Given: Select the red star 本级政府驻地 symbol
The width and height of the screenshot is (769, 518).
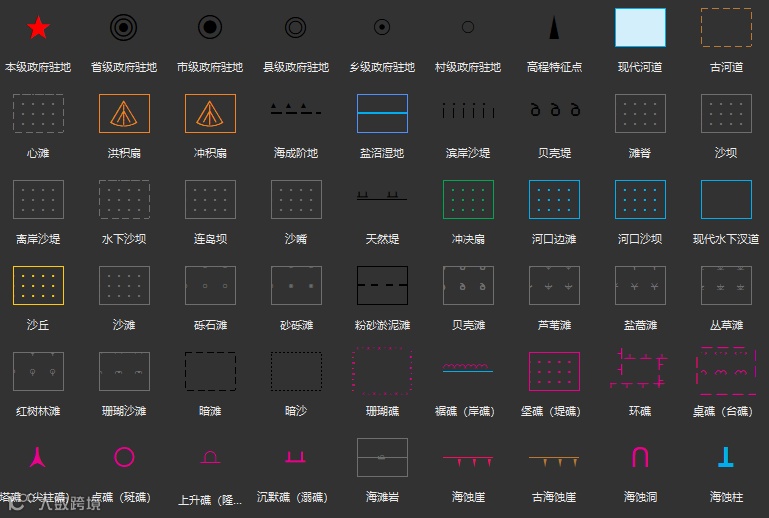Looking at the screenshot, I should point(38,27).
